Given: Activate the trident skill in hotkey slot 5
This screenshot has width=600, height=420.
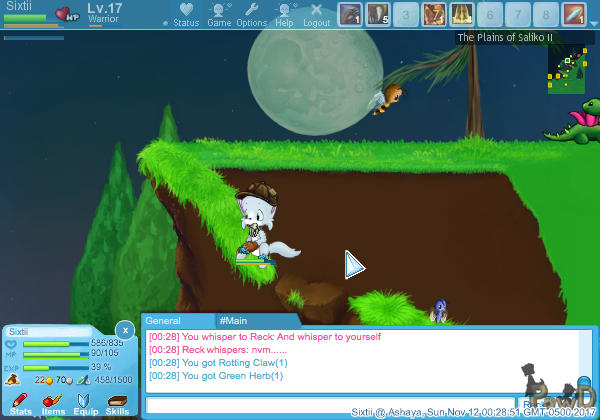Looking at the screenshot, I should (x=462, y=14).
